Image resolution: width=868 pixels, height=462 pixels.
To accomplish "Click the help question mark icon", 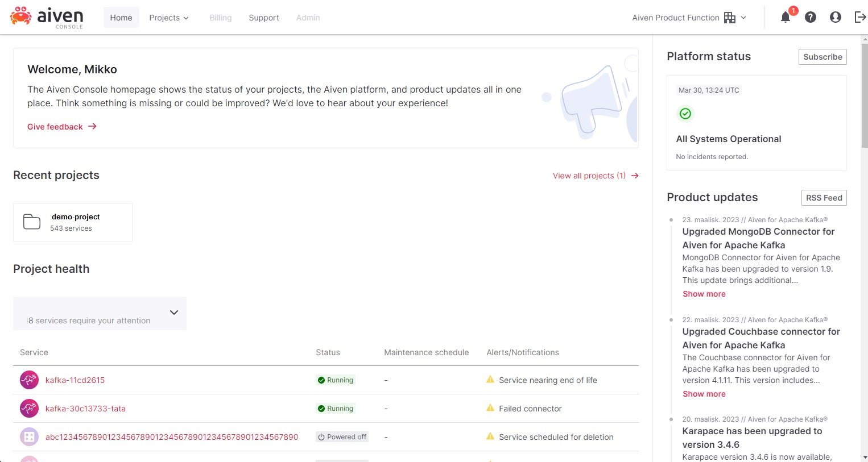I will pos(810,17).
